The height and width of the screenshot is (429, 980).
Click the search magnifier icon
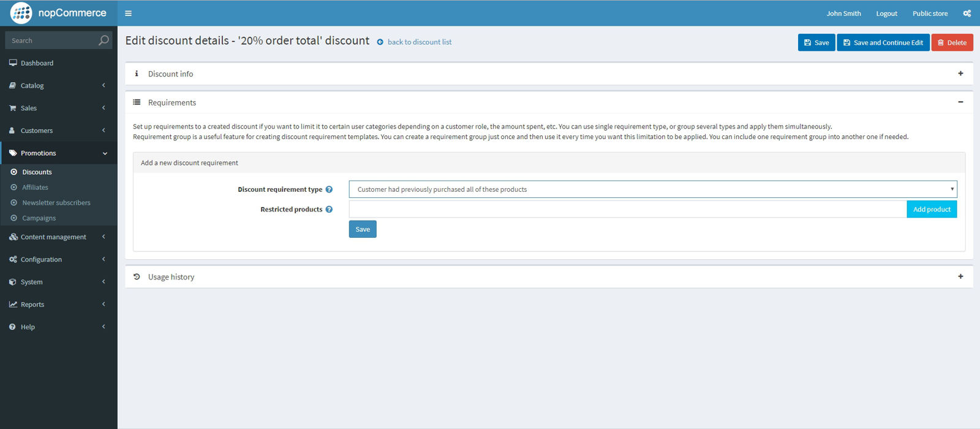tap(104, 40)
